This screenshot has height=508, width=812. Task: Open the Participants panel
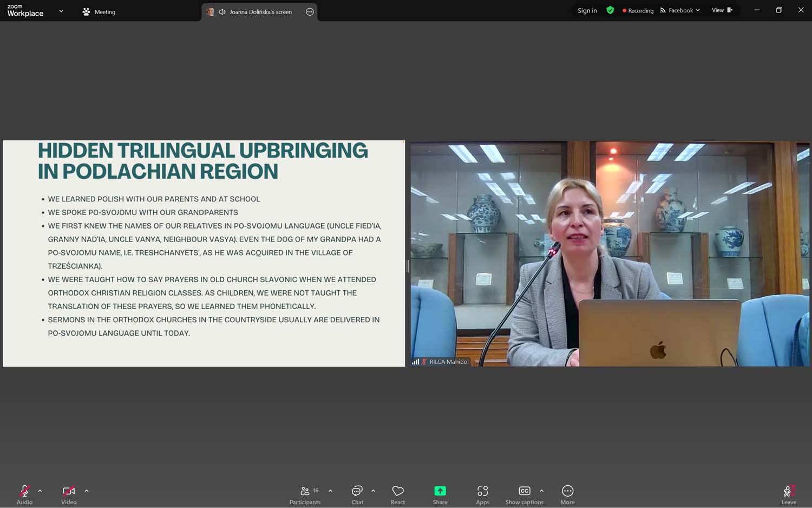[x=305, y=494]
